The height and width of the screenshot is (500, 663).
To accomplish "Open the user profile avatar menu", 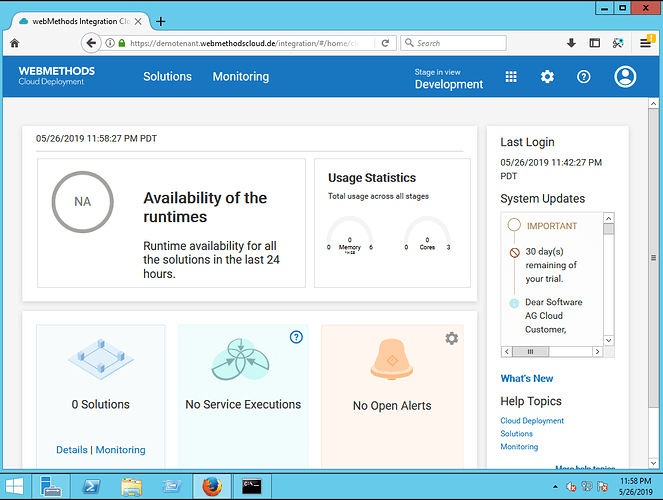I will pyautogui.click(x=626, y=77).
